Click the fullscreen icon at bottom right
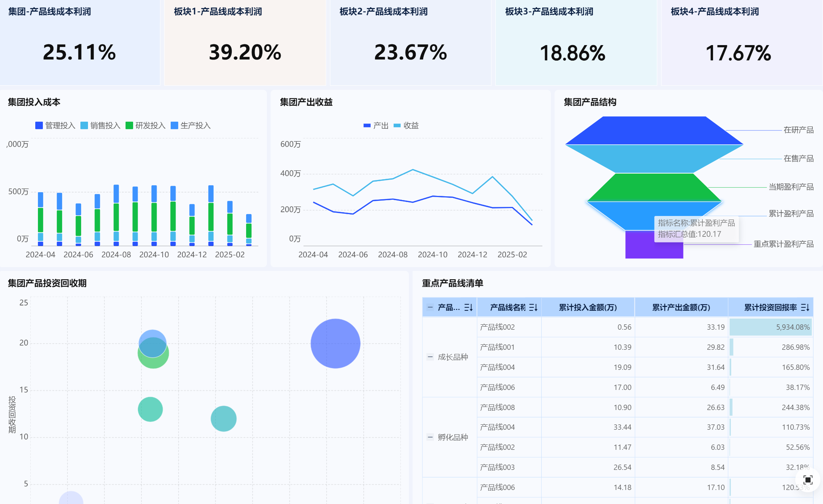The width and height of the screenshot is (823, 504). [x=808, y=480]
